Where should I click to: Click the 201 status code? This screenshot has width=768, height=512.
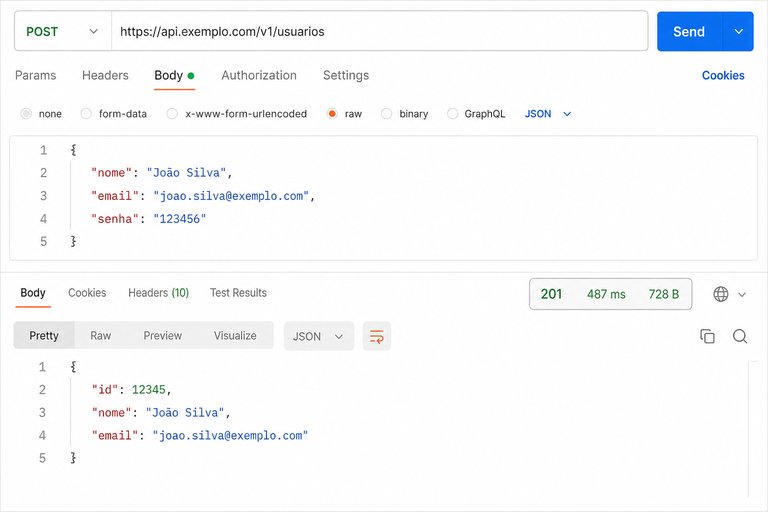click(551, 294)
